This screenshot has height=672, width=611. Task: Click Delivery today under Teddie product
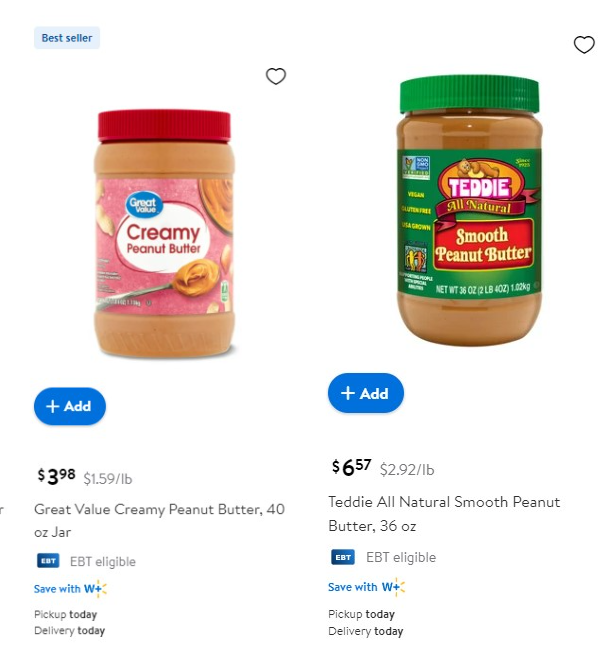coord(365,631)
